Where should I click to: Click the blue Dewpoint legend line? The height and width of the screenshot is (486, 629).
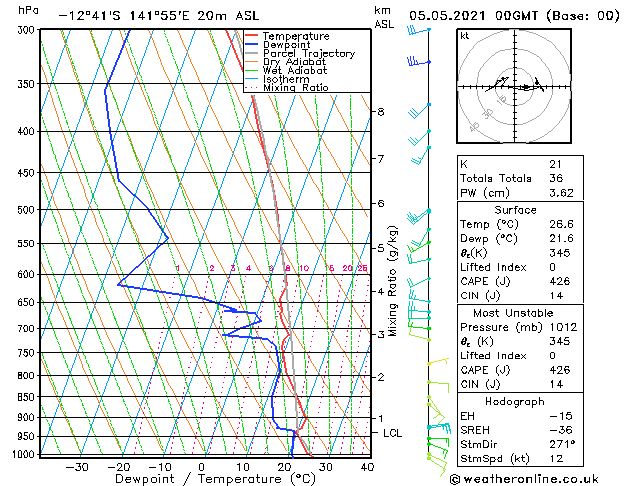(251, 45)
